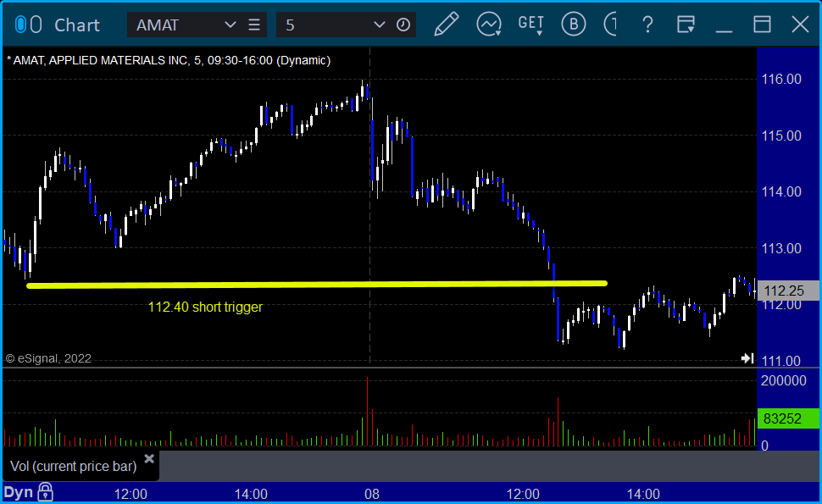The width and height of the screenshot is (822, 504).
Task: Toggle the Dyn lock icon
Action: click(x=45, y=492)
